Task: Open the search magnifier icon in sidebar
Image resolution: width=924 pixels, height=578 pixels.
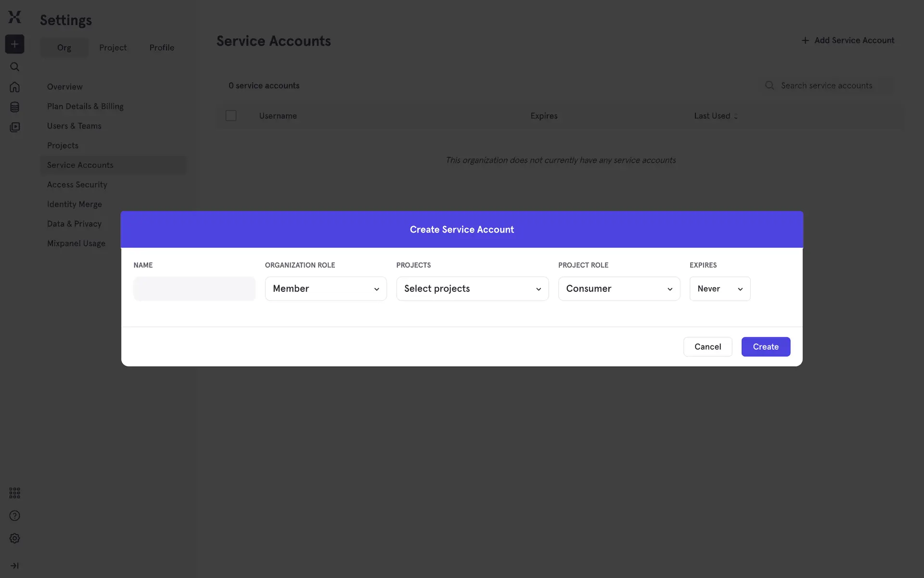Action: tap(14, 67)
